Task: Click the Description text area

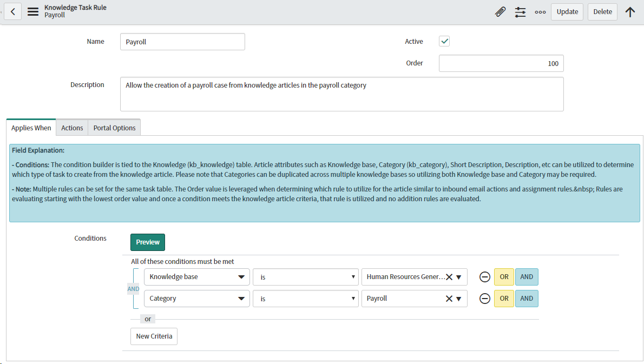Action: pyautogui.click(x=341, y=94)
